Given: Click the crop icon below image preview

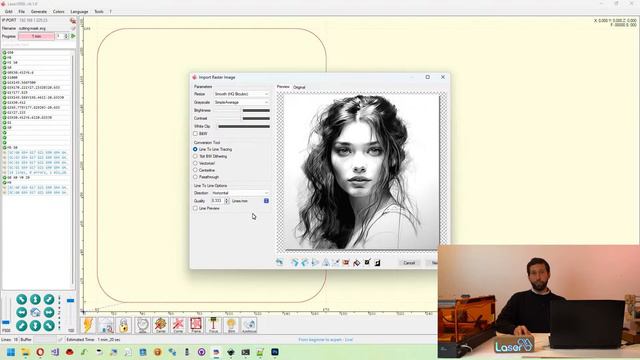Looking at the screenshot, I should coord(336,262).
